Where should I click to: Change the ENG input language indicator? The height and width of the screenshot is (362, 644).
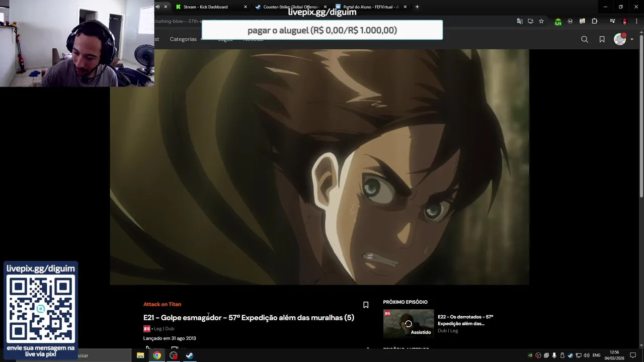click(597, 355)
